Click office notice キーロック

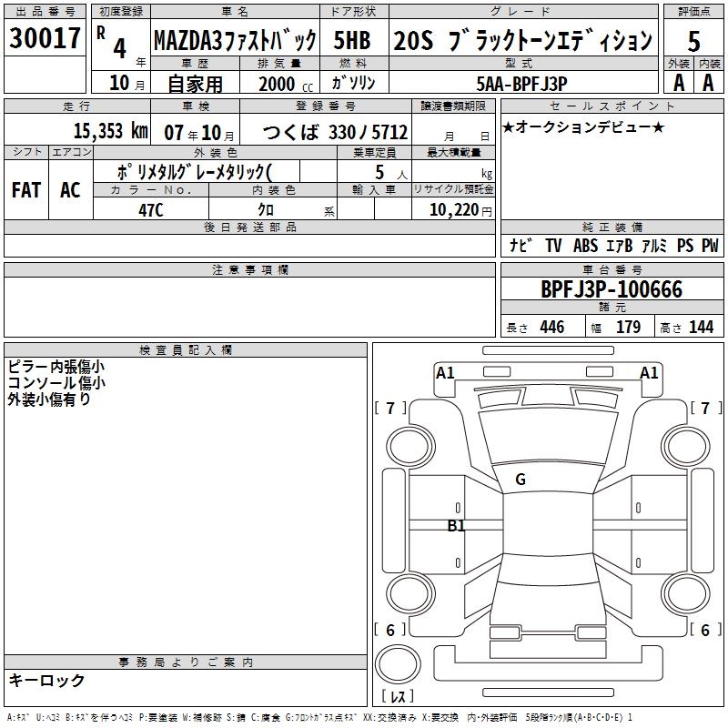[46, 680]
